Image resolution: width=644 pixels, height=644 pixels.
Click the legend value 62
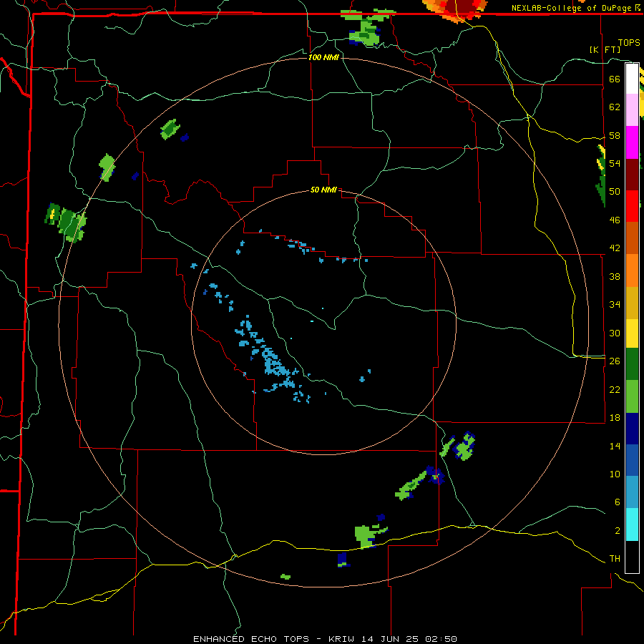tap(615, 107)
